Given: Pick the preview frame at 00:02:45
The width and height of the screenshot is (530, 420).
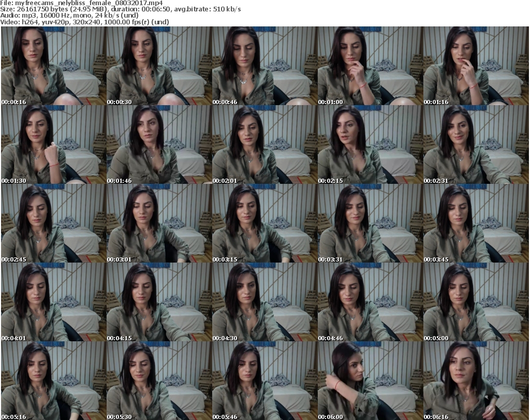Looking at the screenshot, I should point(54,224).
